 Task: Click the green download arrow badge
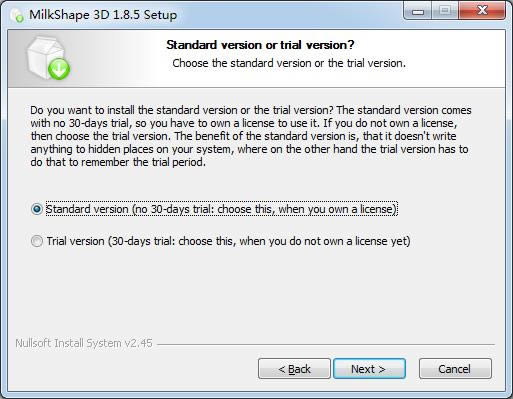[59, 69]
